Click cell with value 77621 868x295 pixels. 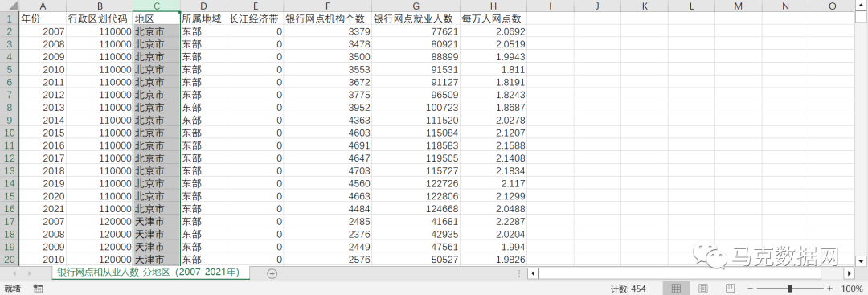pos(416,31)
